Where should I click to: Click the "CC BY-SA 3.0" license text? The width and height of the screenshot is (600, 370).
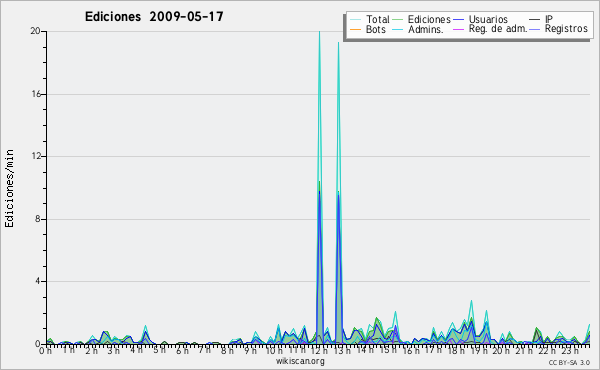pos(569,362)
